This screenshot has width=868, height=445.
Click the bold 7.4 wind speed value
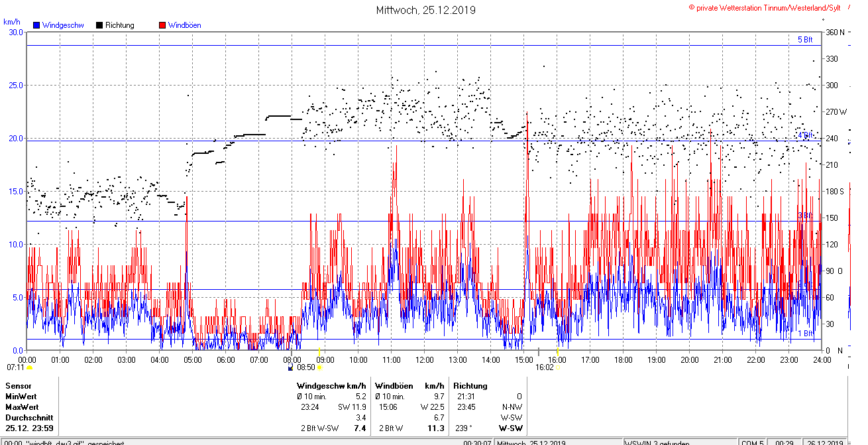click(x=360, y=428)
